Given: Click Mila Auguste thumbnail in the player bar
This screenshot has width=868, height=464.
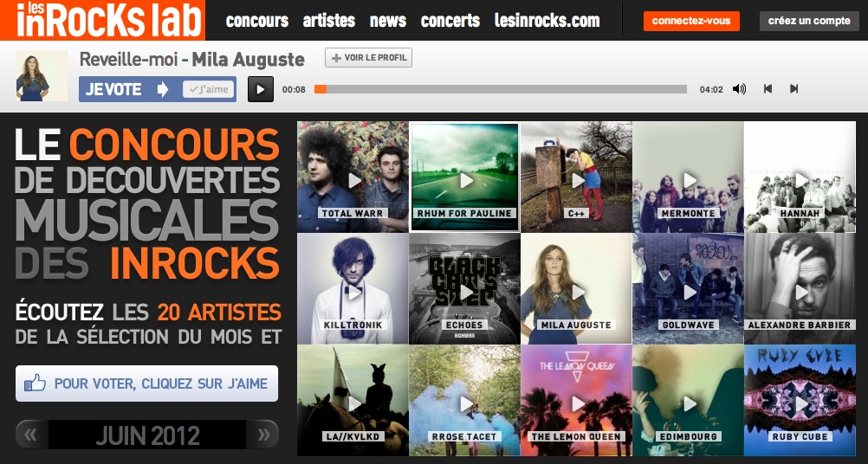Looking at the screenshot, I should coord(42,76).
